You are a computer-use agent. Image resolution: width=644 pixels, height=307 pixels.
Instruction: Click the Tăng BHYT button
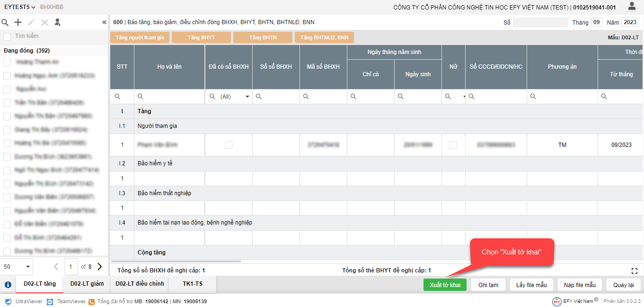(201, 37)
